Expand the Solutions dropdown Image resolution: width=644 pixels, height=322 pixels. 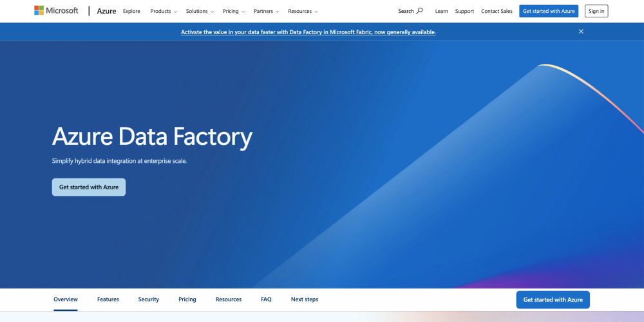click(x=200, y=11)
